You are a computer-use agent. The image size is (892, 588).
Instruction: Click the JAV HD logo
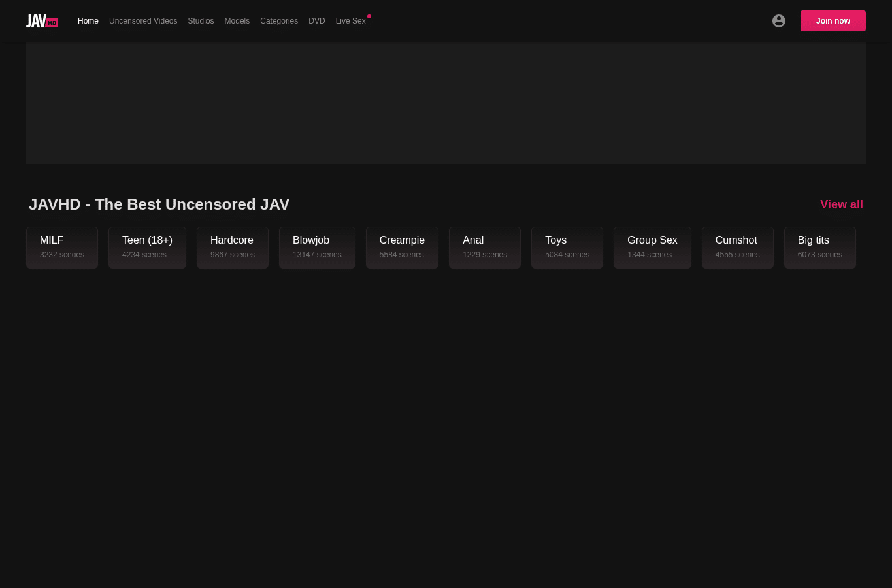pyautogui.click(x=42, y=21)
